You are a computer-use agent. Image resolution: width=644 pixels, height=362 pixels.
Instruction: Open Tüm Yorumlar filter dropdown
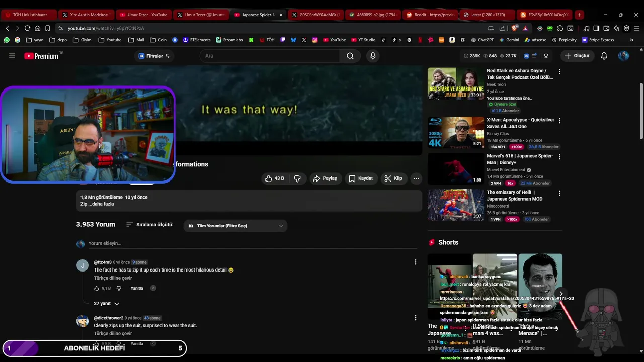(x=235, y=226)
